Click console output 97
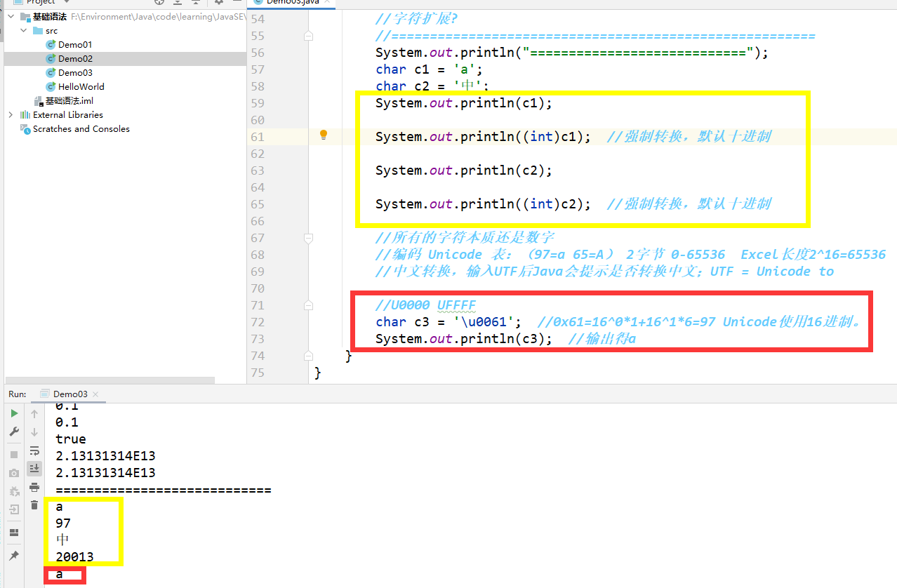Viewport: 897px width, 588px height. tap(63, 523)
